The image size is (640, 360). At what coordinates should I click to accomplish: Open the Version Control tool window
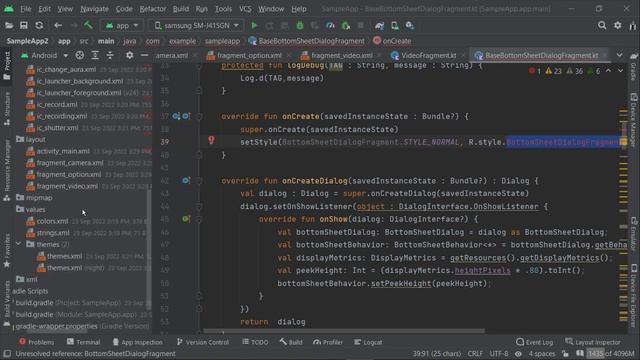click(x=203, y=342)
